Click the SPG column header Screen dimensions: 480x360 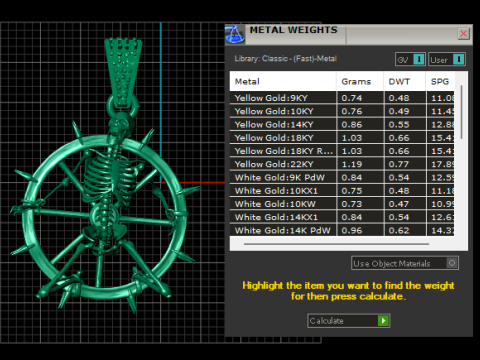(x=440, y=82)
